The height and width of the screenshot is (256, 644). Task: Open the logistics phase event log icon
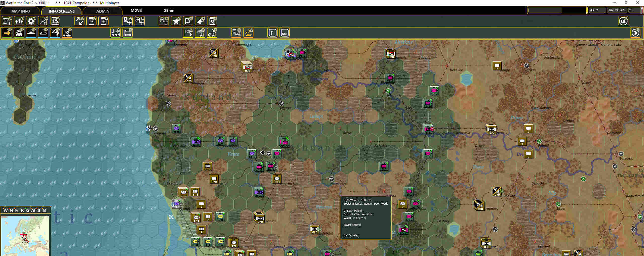(x=104, y=21)
